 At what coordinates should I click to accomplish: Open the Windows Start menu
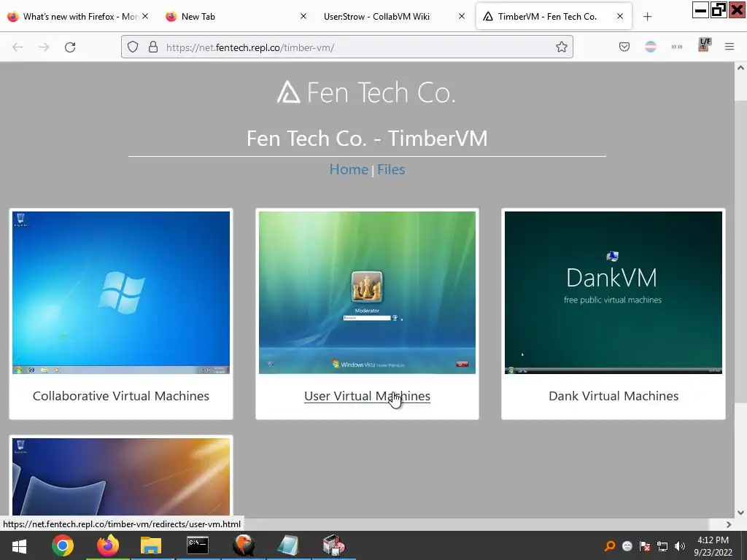[19, 545]
